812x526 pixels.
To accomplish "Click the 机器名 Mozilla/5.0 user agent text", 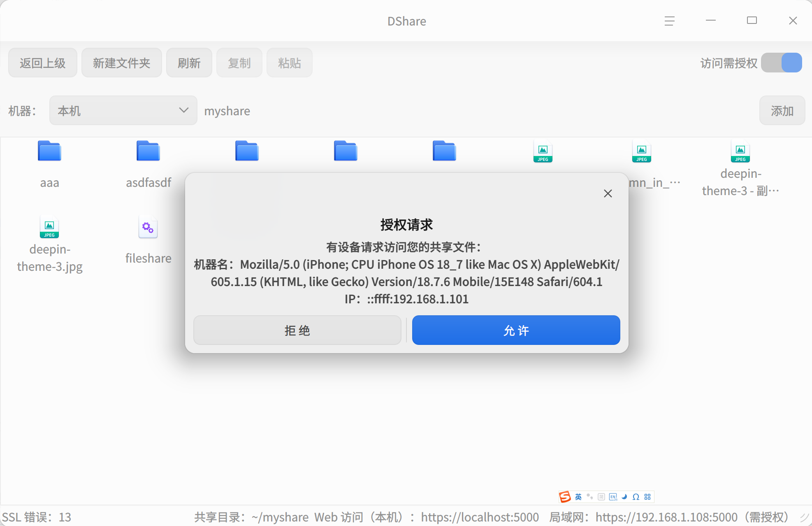I will 406,273.
